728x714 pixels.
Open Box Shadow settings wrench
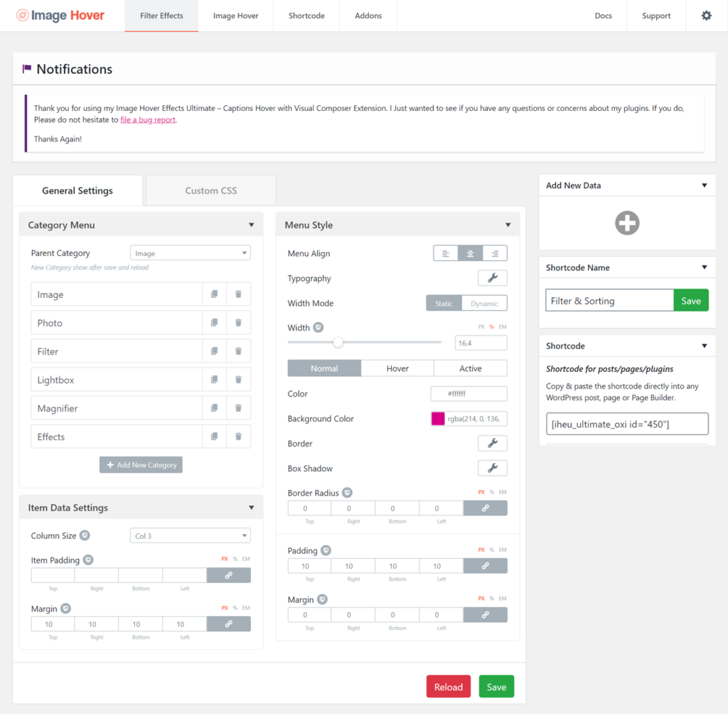pos(493,468)
